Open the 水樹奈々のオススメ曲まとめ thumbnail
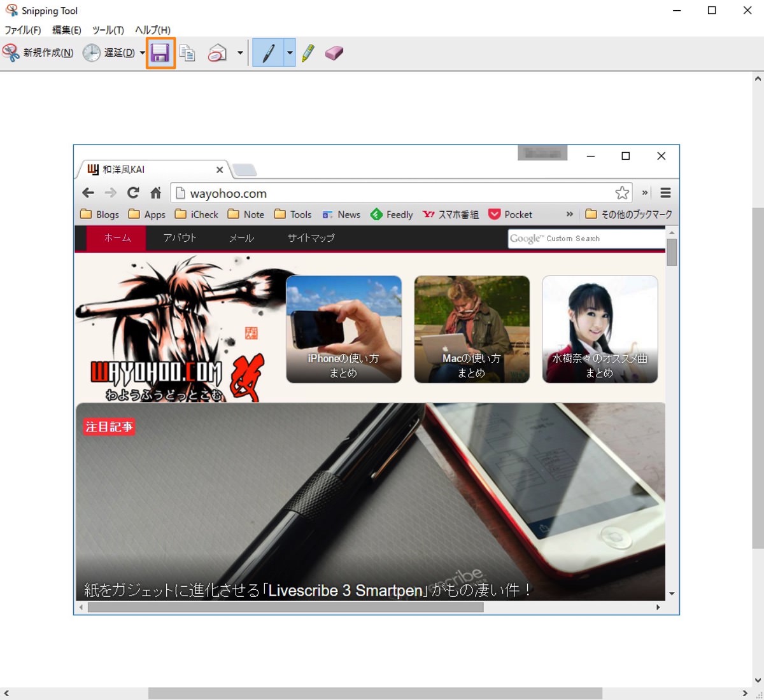The width and height of the screenshot is (764, 700). (600, 329)
